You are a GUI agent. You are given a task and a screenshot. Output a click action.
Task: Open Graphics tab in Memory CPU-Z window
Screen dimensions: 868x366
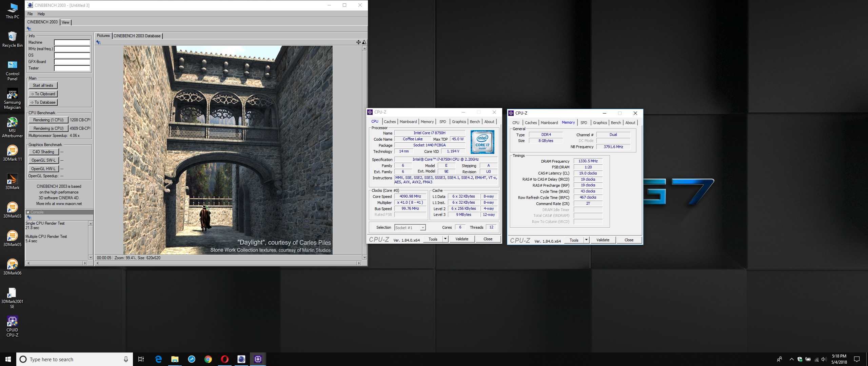600,123
